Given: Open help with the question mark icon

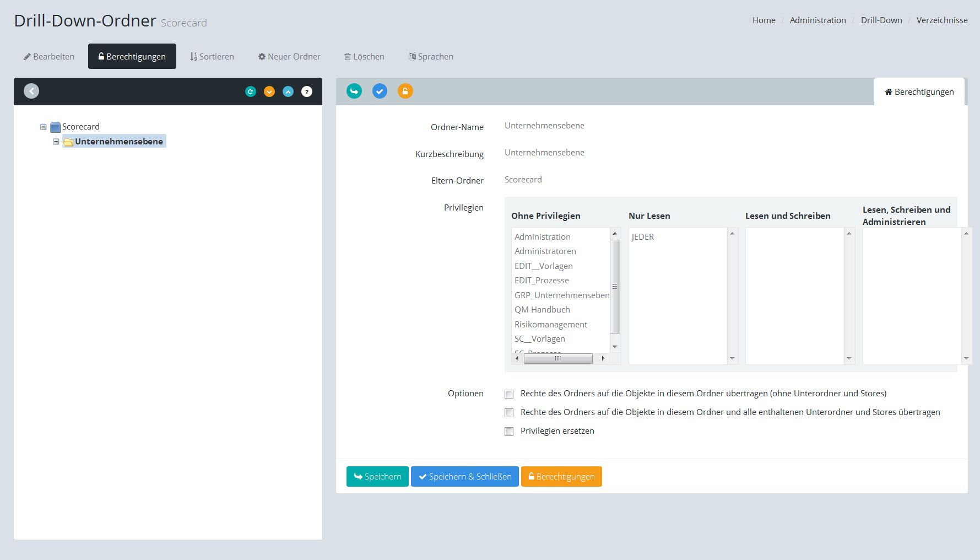Looking at the screenshot, I should [307, 91].
